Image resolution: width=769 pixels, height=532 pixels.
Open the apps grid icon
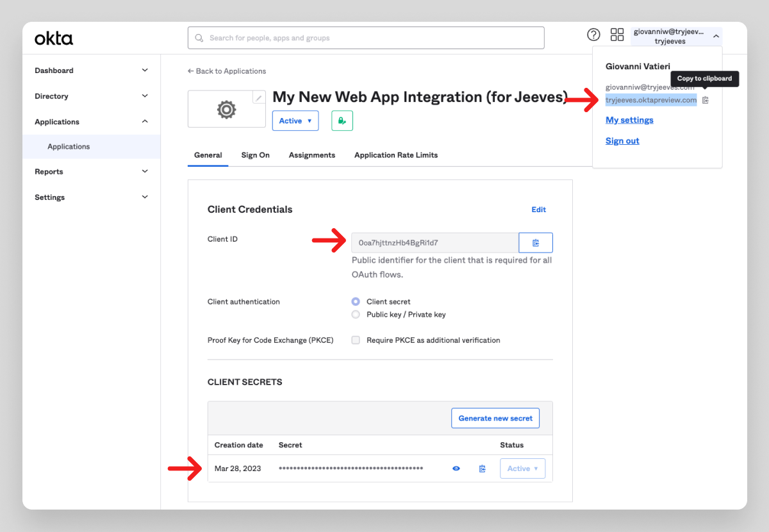click(616, 35)
